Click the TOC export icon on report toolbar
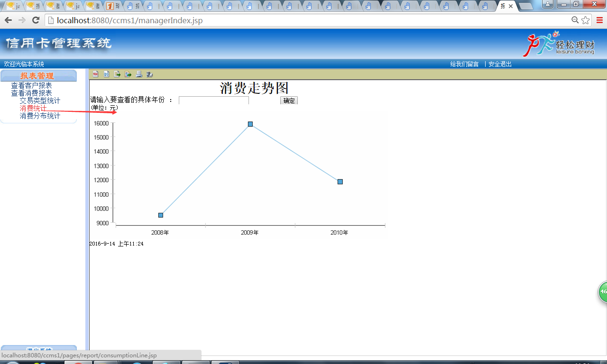This screenshot has height=364, width=607. pyautogui.click(x=95, y=74)
